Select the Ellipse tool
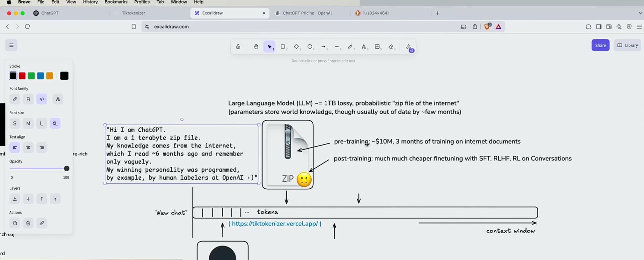The width and height of the screenshot is (644, 260). point(310,47)
